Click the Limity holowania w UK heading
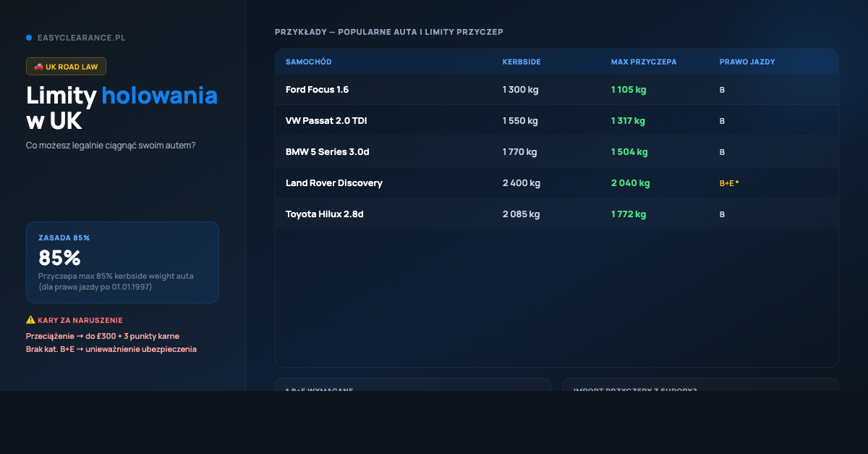Screen dimensions: 868x454 coord(122,107)
